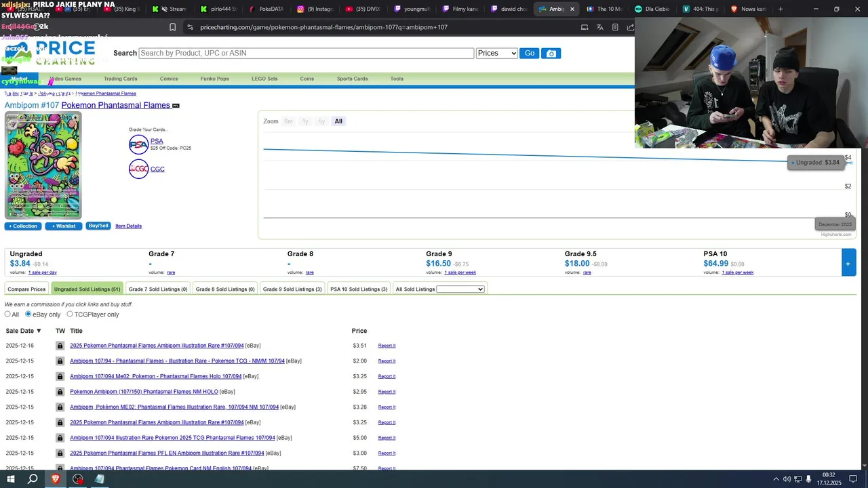Open Pokemon Phantasmal Flames set link
The width and height of the screenshot is (868, 488).
click(x=116, y=105)
